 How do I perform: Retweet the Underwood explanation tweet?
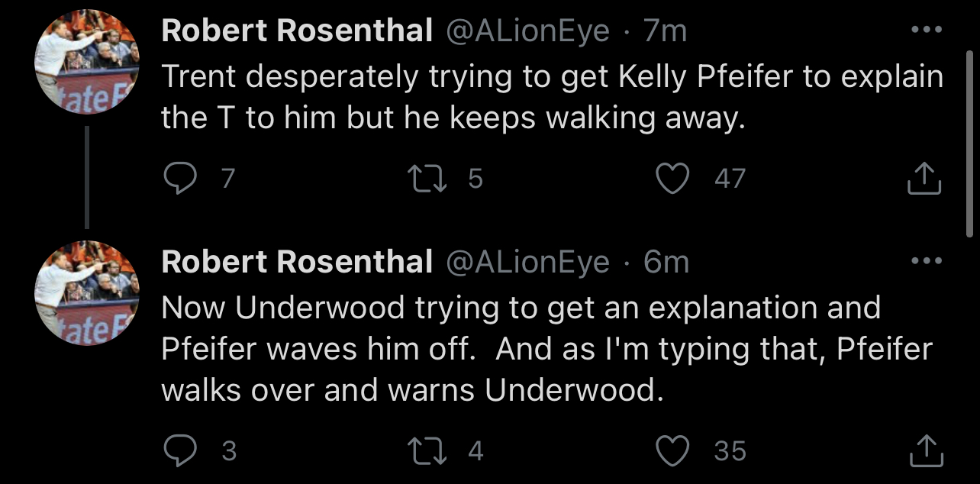427,450
